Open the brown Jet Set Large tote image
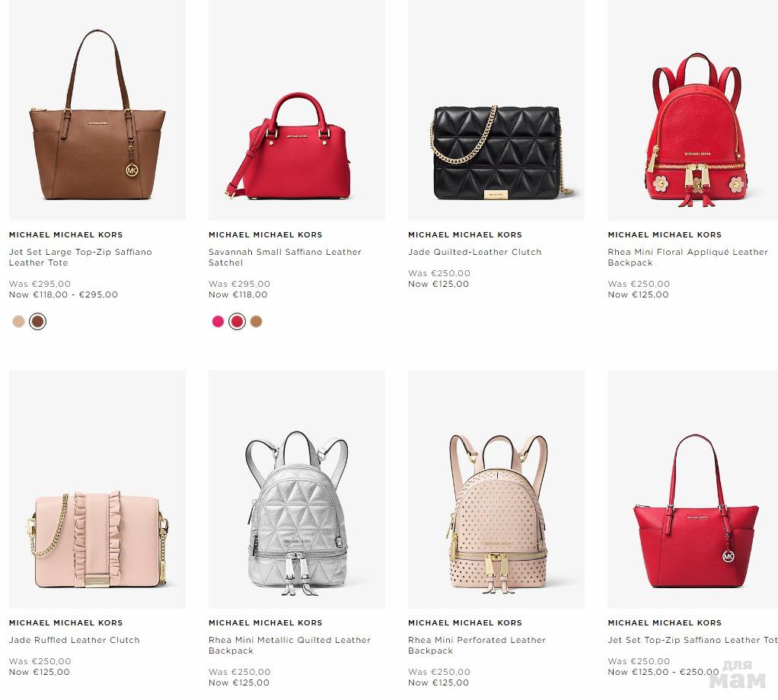This screenshot has height=700, width=778. (x=97, y=110)
